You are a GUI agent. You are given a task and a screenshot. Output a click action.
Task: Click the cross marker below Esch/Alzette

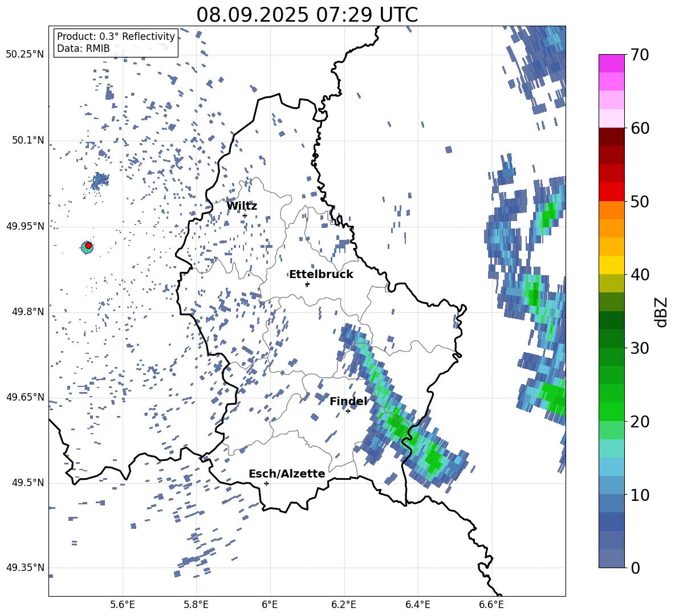[x=266, y=483]
